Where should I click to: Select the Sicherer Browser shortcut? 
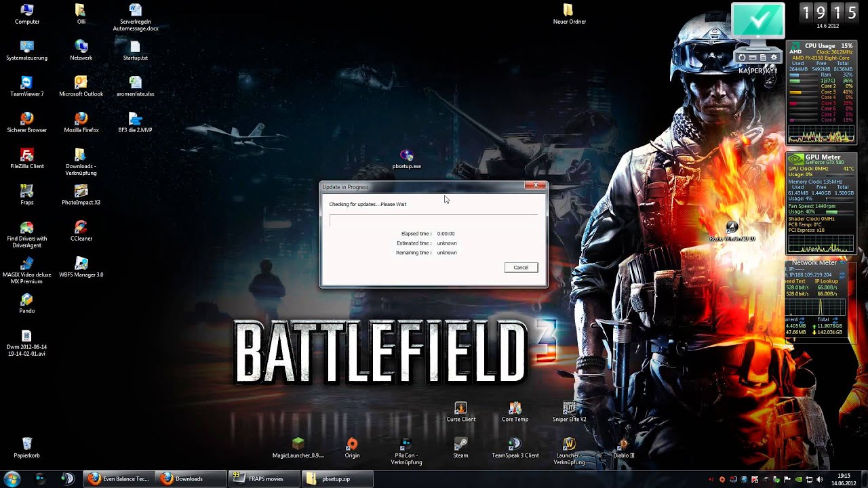click(x=27, y=123)
